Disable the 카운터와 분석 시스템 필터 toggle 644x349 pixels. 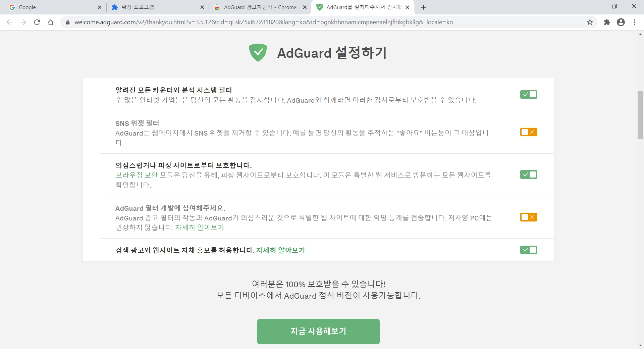(x=529, y=95)
